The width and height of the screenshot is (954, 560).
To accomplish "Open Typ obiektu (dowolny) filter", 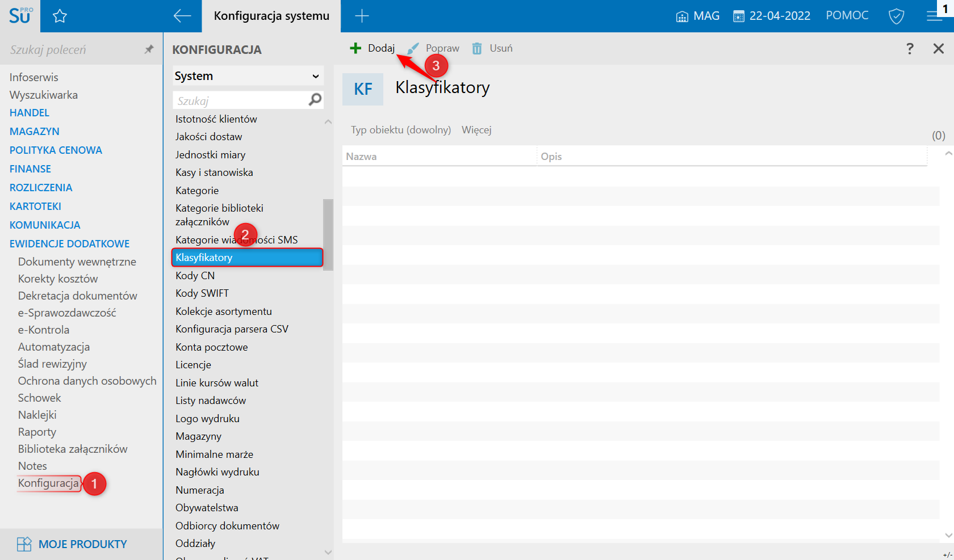I will tap(401, 130).
